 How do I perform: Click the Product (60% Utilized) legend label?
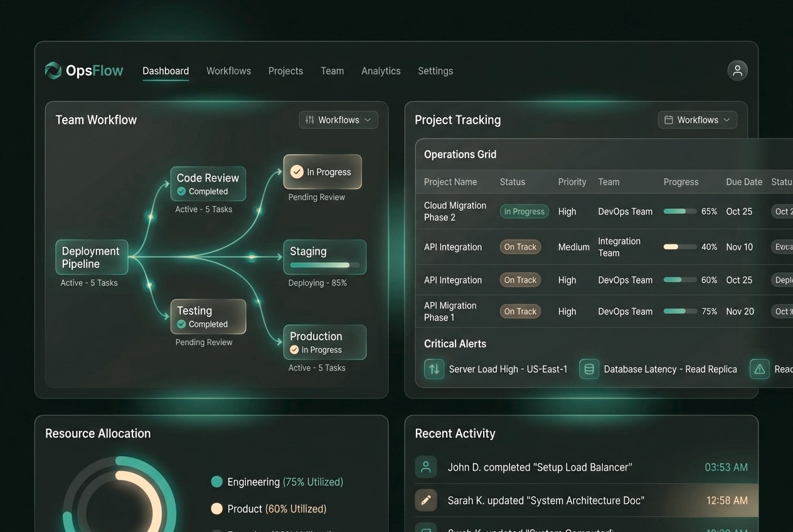[x=277, y=509]
